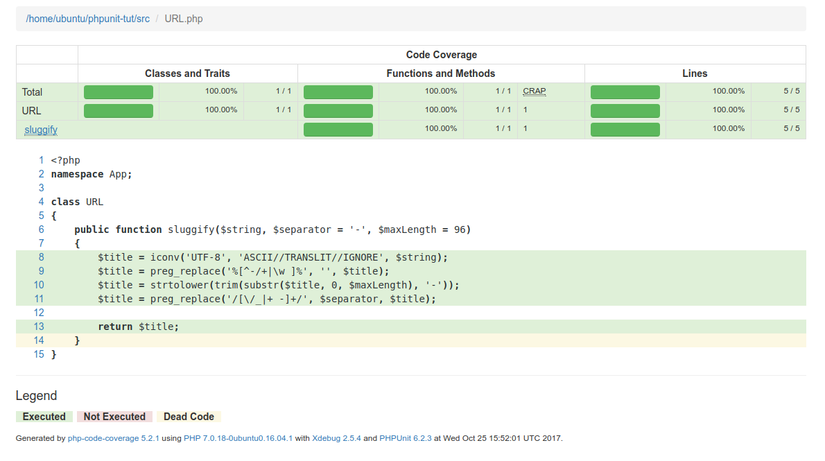Screen dimensions: 825x461
Task: Click the URL row CRAP value 1
Action: 525,110
